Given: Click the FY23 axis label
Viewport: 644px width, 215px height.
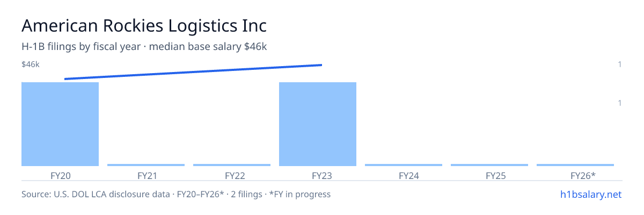Looking at the screenshot, I should 318,175.
